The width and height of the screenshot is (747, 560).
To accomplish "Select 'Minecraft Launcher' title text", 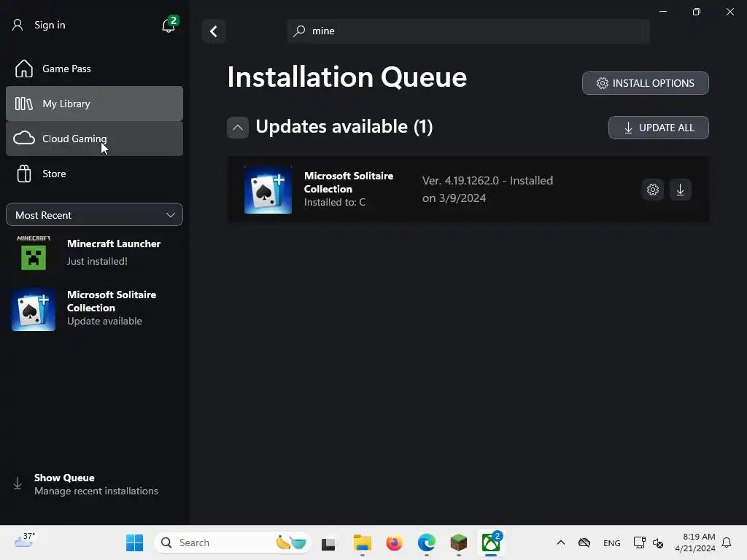I will (113, 244).
